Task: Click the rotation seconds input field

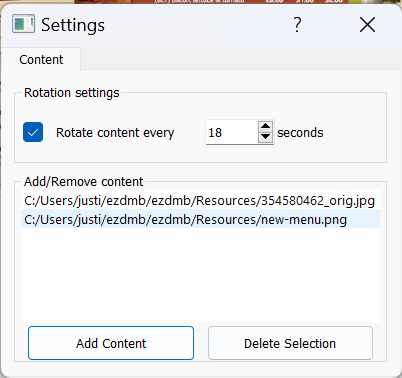Action: pos(232,132)
